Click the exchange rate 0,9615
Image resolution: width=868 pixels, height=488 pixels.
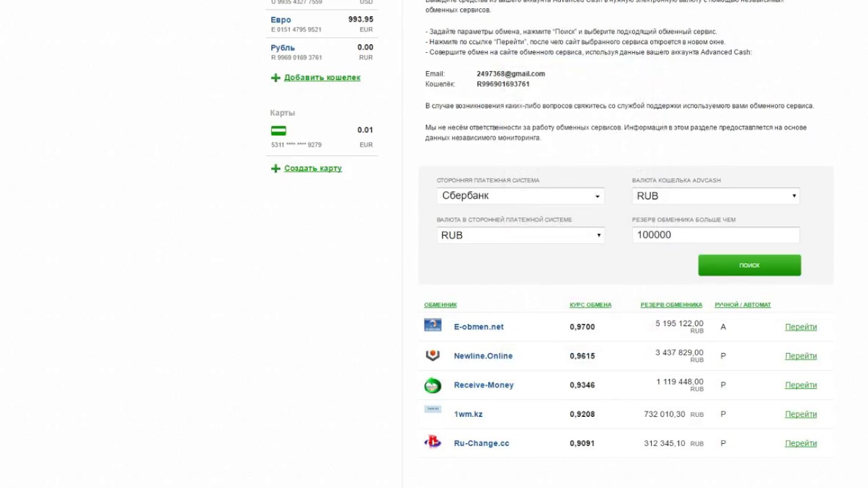click(582, 356)
